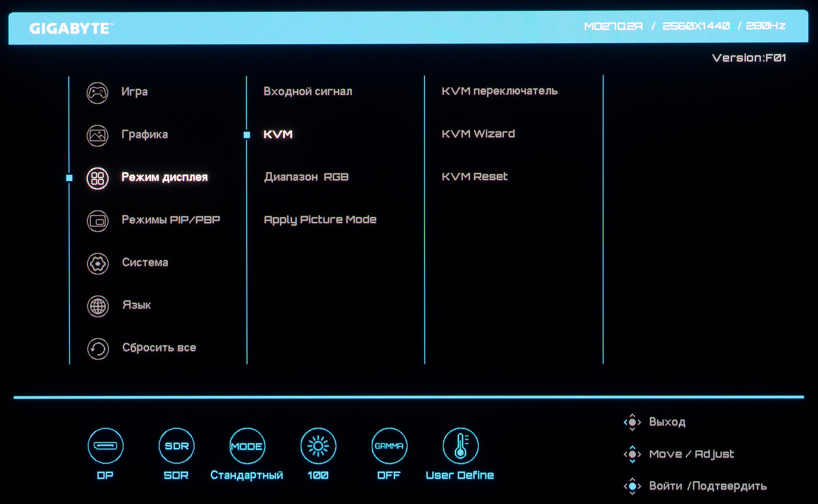
Task: Click the gear icon for Система
Action: pyautogui.click(x=98, y=264)
